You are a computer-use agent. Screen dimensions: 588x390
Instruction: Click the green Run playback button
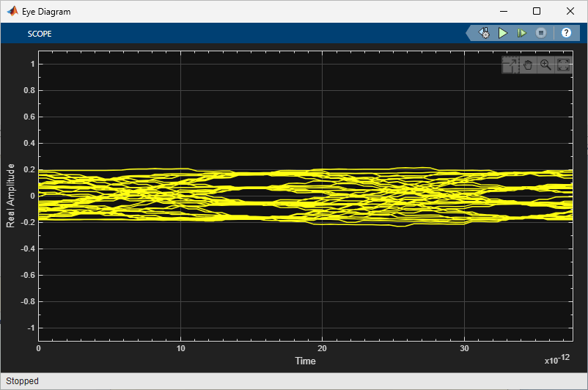pos(503,33)
